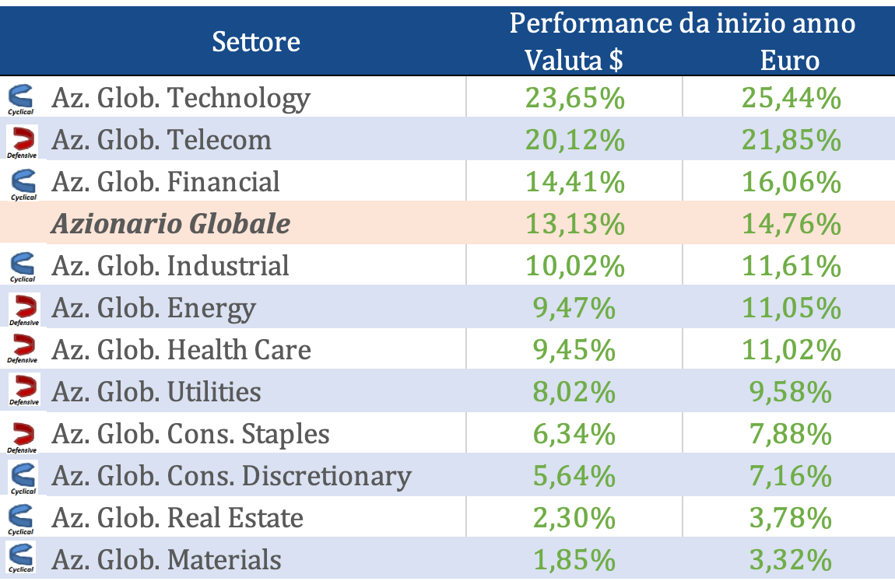The image size is (895, 588).
Task: Click the Defensive icon beside Az. Glob. Health Care
Action: click(x=22, y=350)
